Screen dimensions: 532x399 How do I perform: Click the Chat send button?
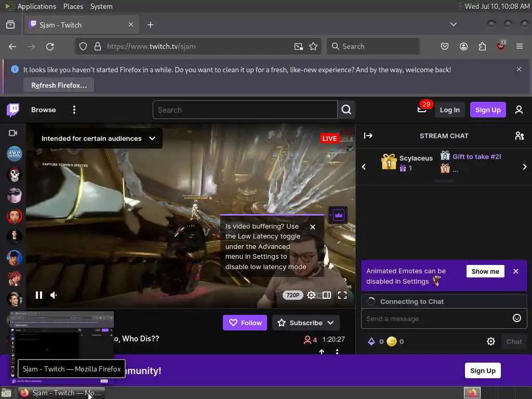point(514,342)
